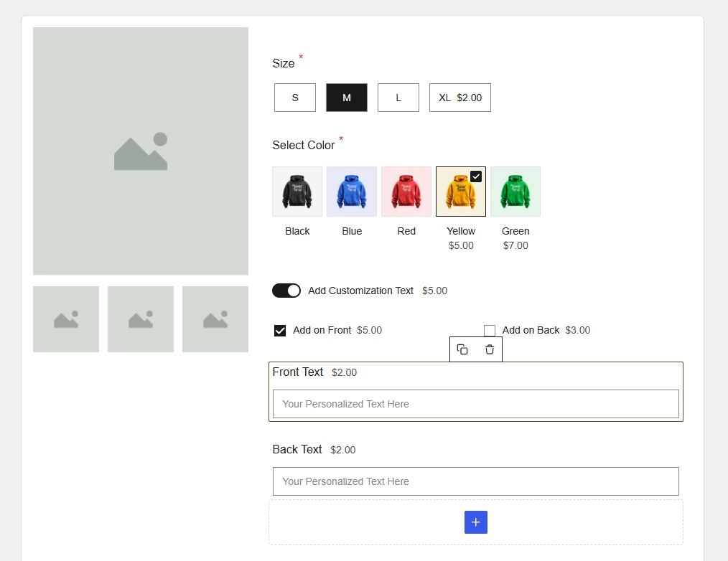This screenshot has width=728, height=561.
Task: Click the Green '$7.00' price text
Action: click(x=515, y=245)
